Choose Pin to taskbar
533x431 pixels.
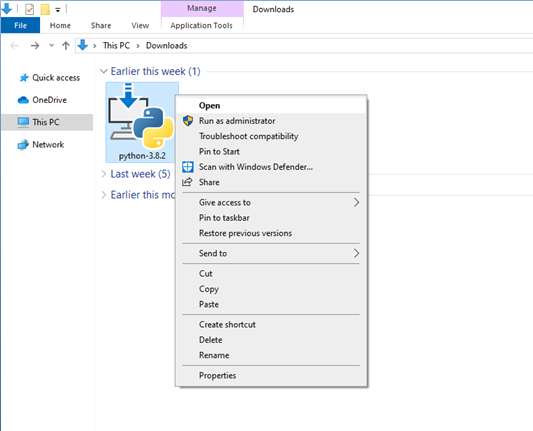271,218
